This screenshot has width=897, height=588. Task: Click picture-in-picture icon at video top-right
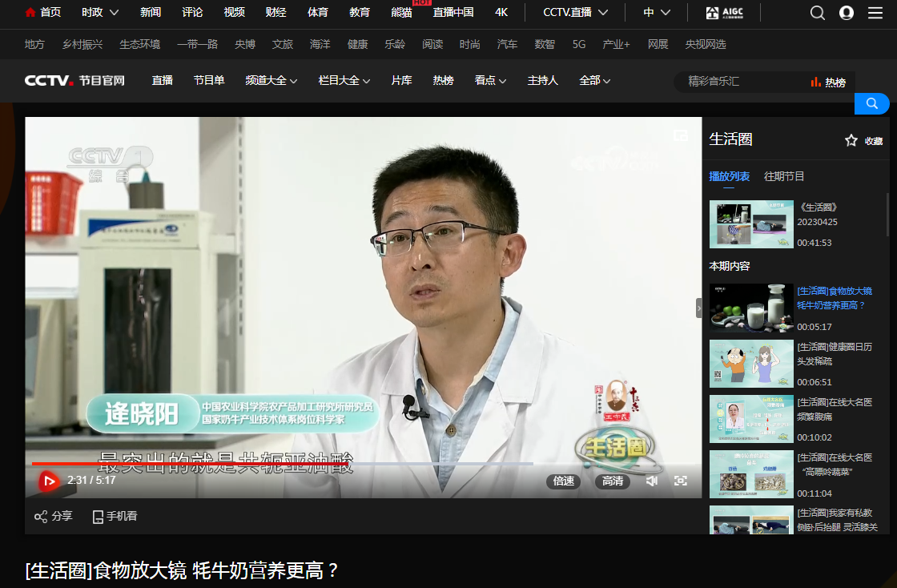pyautogui.click(x=680, y=135)
